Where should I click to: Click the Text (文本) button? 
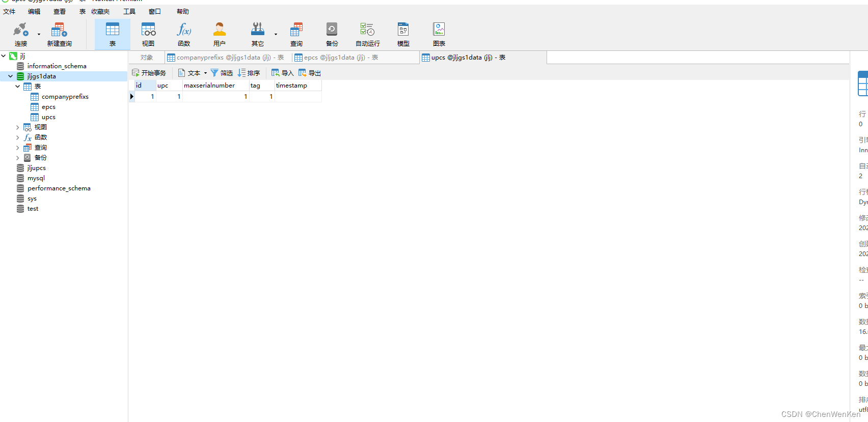point(189,73)
